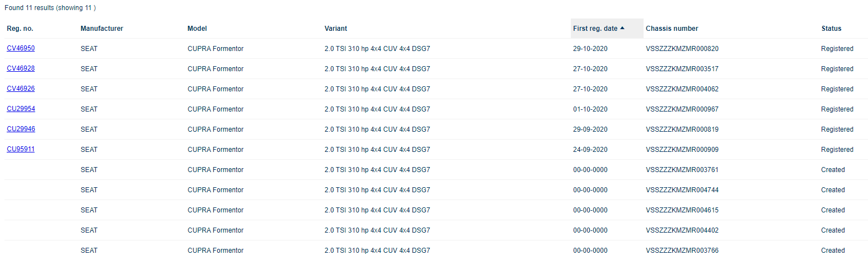The image size is (868, 264).
Task: Open registration link CU29946
Action: [x=21, y=129]
